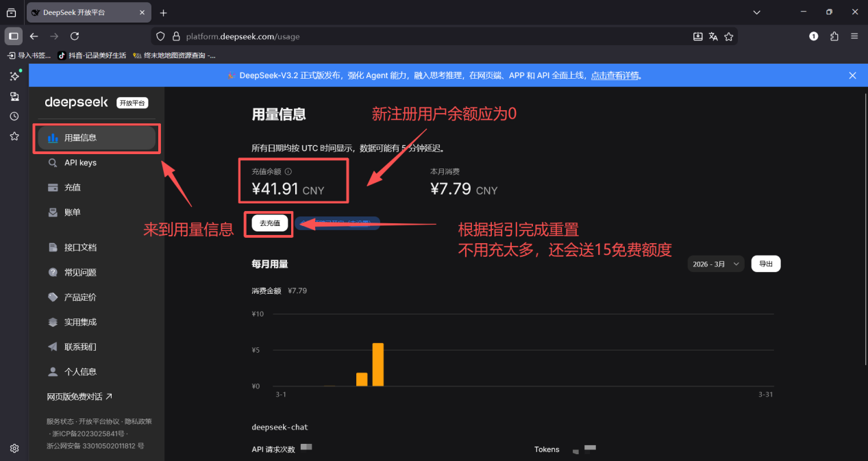Open the extensions puzzle icon
The width and height of the screenshot is (868, 461).
point(834,36)
